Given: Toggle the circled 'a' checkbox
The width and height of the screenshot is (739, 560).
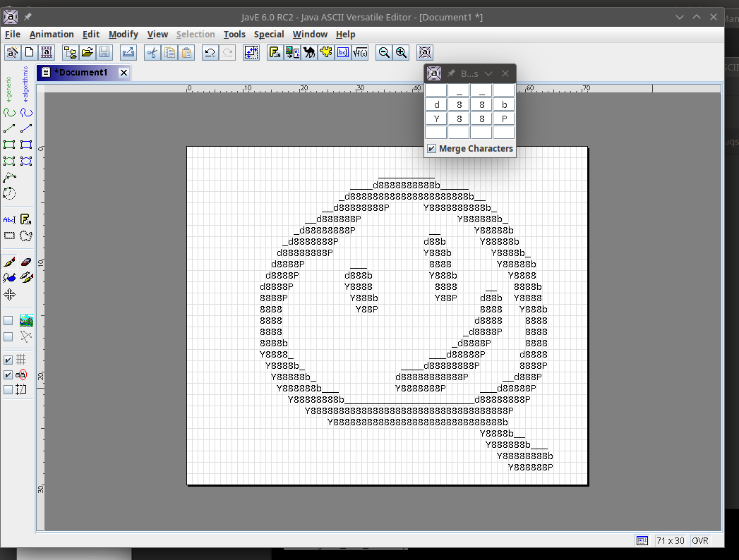Looking at the screenshot, I should pos(8,375).
